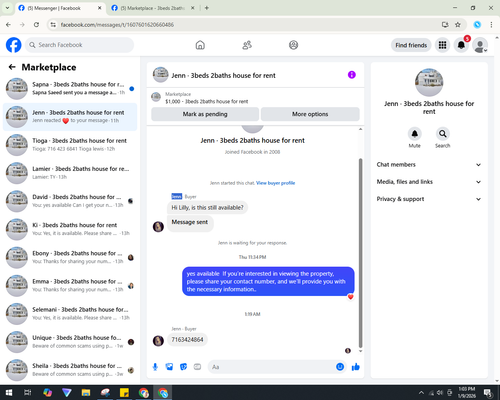Image resolution: width=500 pixels, height=400 pixels.
Task: Open the account profile picture menu
Action: click(x=480, y=45)
